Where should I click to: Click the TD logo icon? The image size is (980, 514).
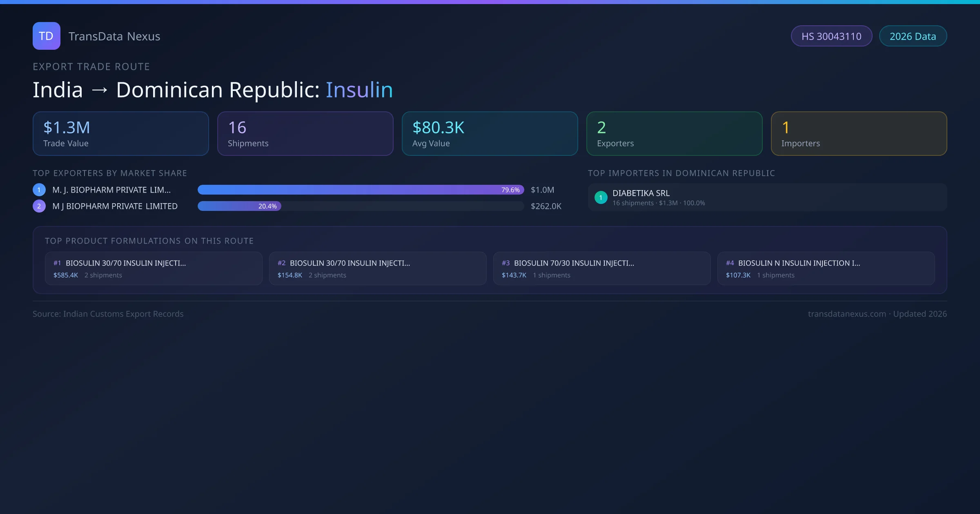pos(46,36)
